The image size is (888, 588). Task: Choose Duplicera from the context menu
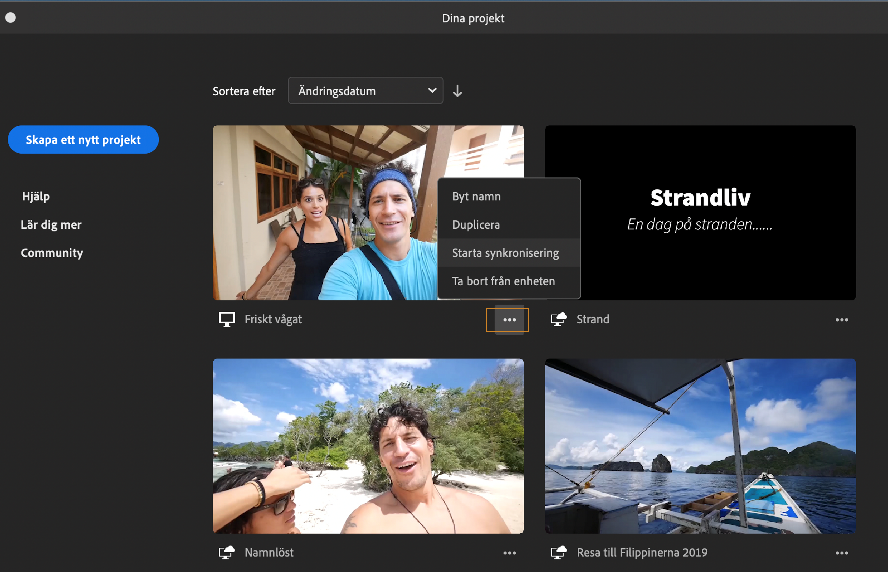[476, 225]
